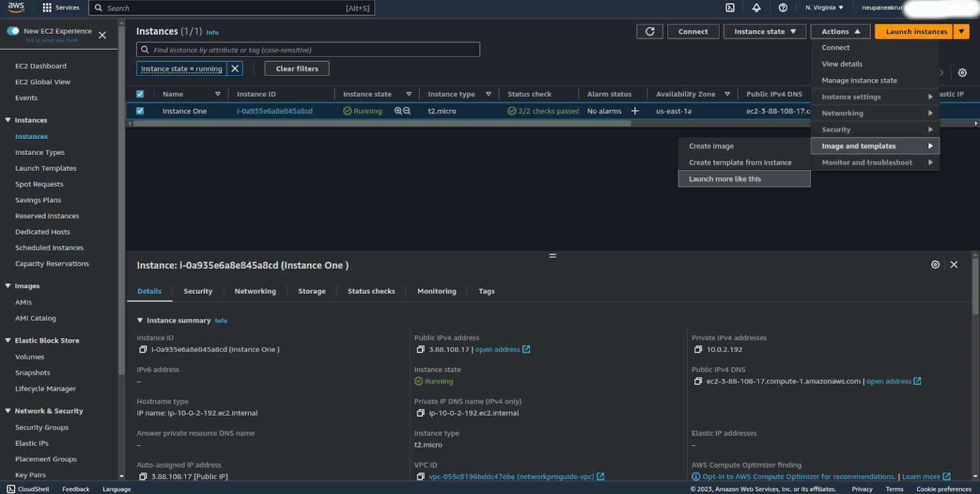The image size is (980, 494).
Task: Open the Instance state dropdown
Action: click(x=764, y=31)
